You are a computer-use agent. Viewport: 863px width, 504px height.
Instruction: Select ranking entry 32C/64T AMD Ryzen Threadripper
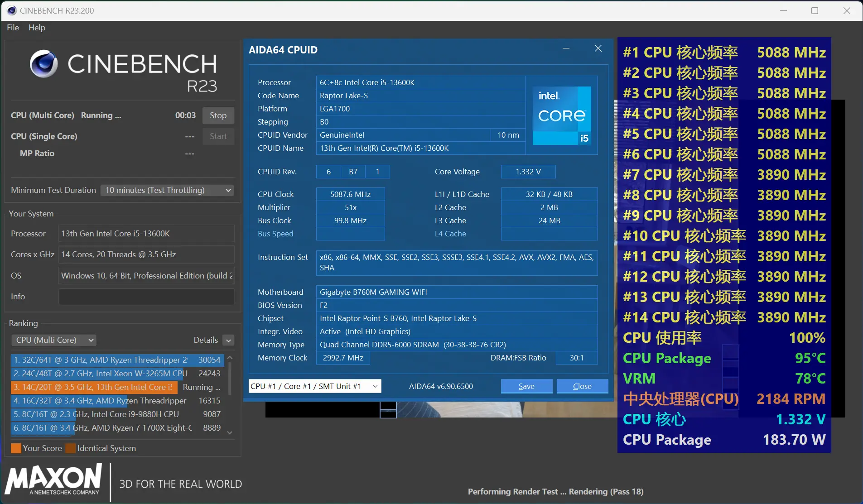coord(117,360)
